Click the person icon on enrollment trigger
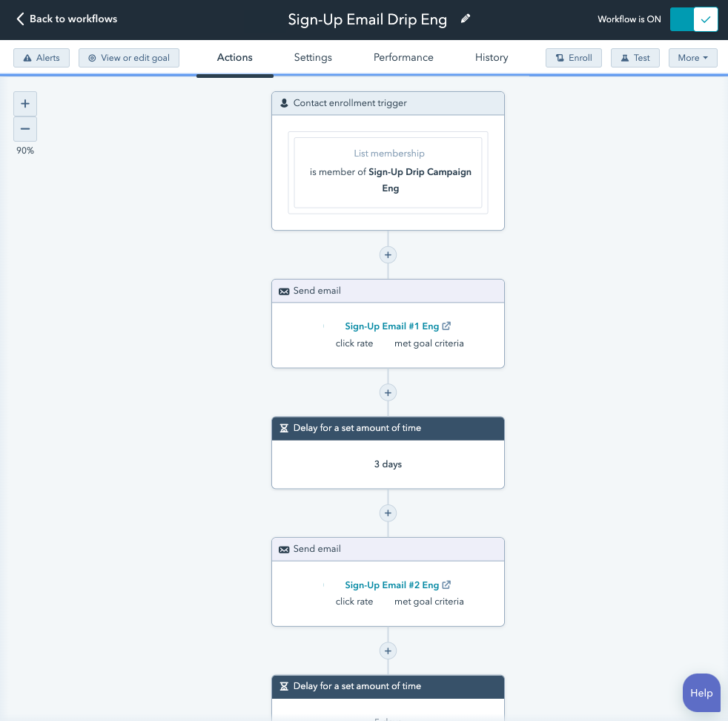This screenshot has width=728, height=721. 284,103
